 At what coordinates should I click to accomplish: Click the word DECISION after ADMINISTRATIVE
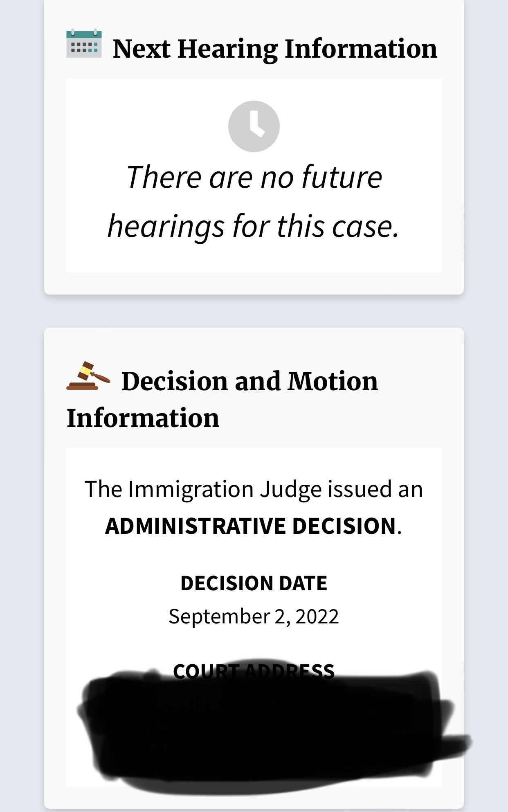[x=344, y=526]
